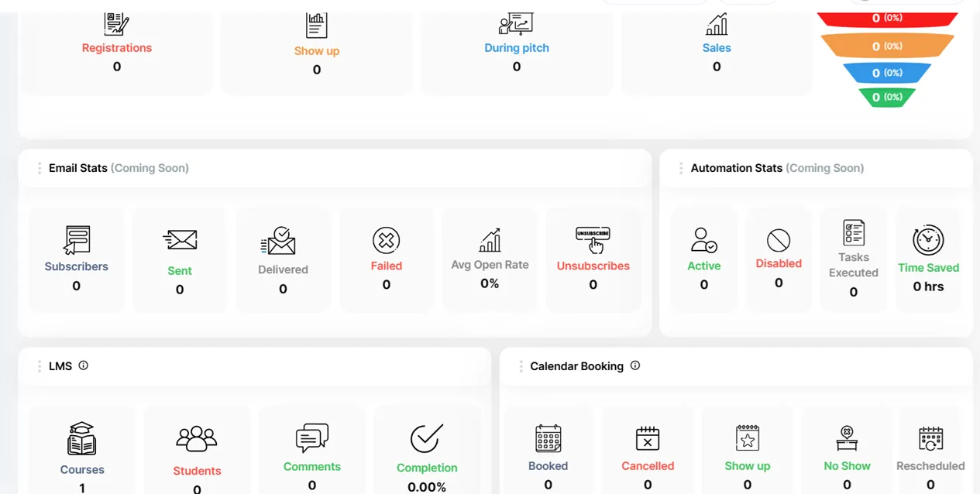This screenshot has height=494, width=980.
Task: Click the Tasks Executed checklist icon
Action: click(x=853, y=232)
